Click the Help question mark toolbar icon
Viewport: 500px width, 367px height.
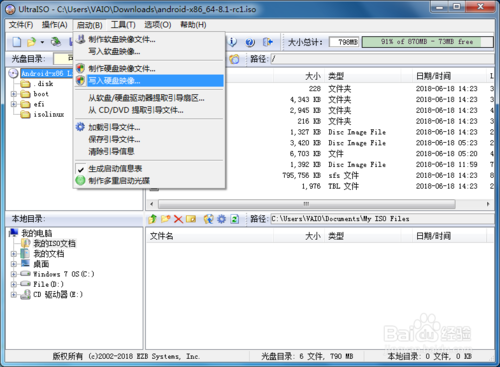tap(250, 42)
